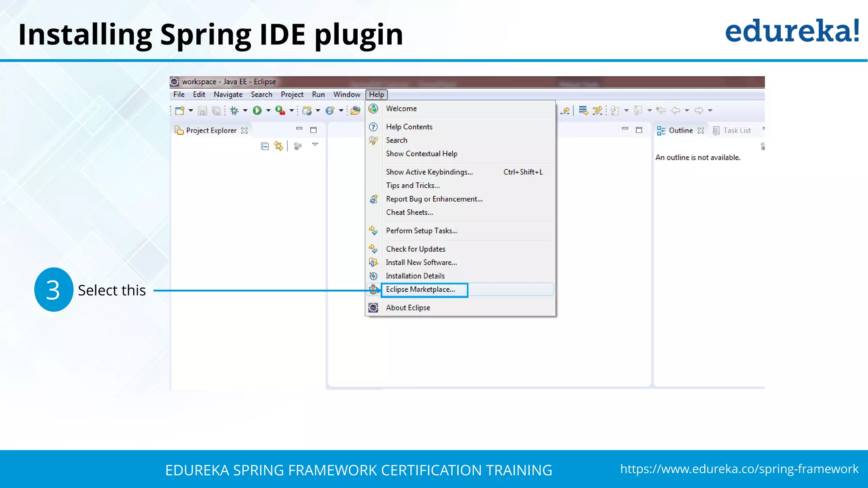Viewport: 868px width, 488px height.
Task: Open the New Servlet dropdown arrow
Action: pos(341,111)
